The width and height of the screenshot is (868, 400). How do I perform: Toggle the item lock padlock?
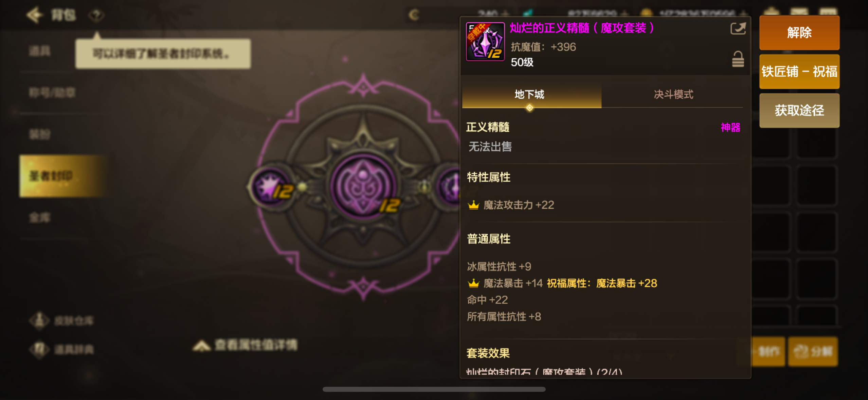[x=738, y=59]
